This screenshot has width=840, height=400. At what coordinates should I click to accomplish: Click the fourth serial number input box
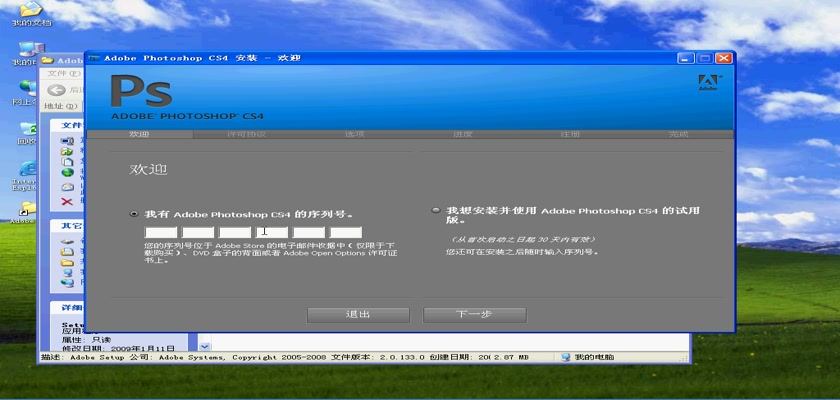[x=272, y=232]
